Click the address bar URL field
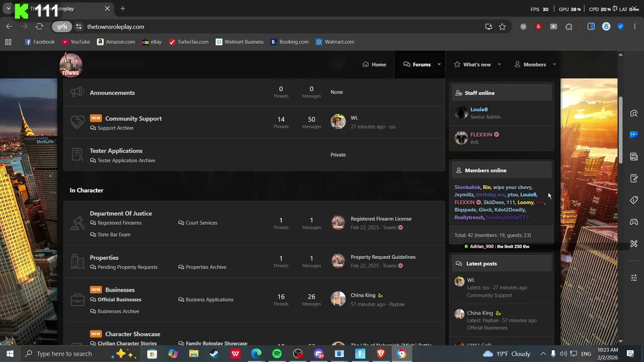The height and width of the screenshot is (362, 644). [282, 27]
